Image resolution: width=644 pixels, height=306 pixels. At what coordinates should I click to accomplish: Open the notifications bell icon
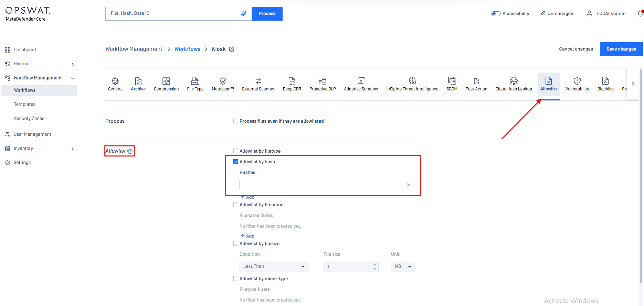coord(640,13)
